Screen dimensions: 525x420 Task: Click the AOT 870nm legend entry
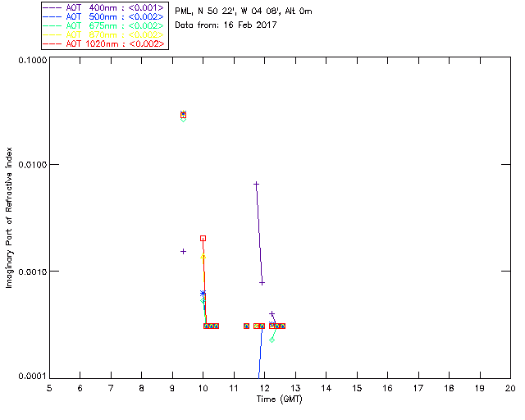point(103,34)
